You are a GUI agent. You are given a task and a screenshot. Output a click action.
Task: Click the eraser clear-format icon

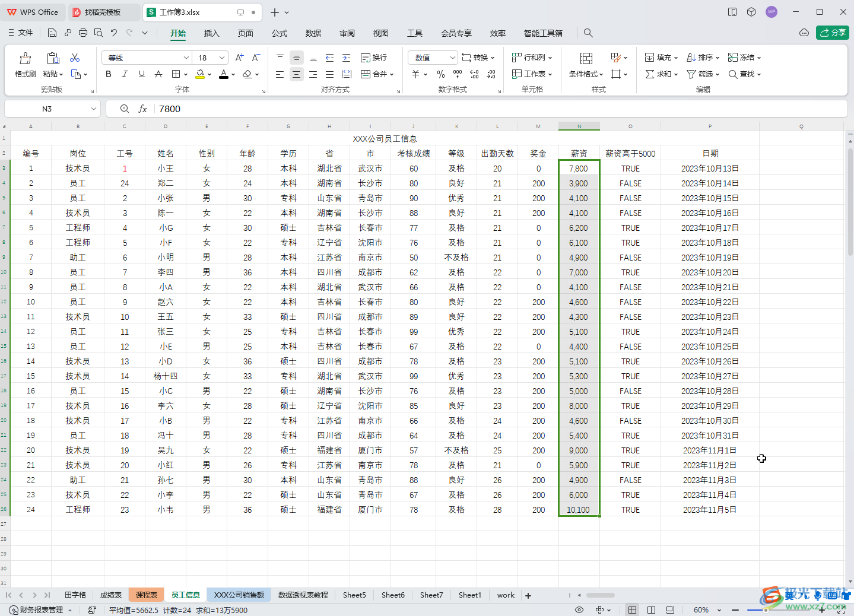[x=247, y=74]
